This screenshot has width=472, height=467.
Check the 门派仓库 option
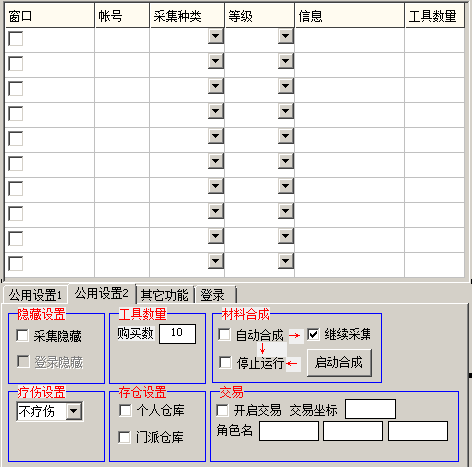click(x=125, y=437)
